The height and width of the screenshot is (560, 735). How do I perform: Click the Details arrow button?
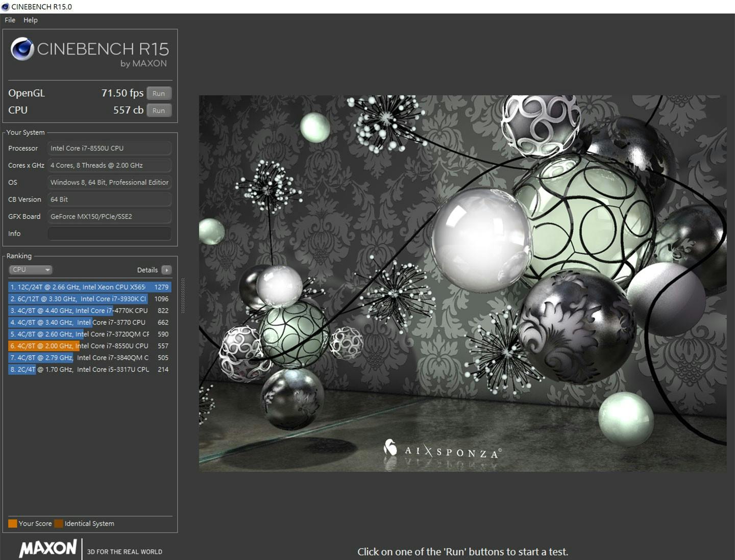(x=166, y=270)
